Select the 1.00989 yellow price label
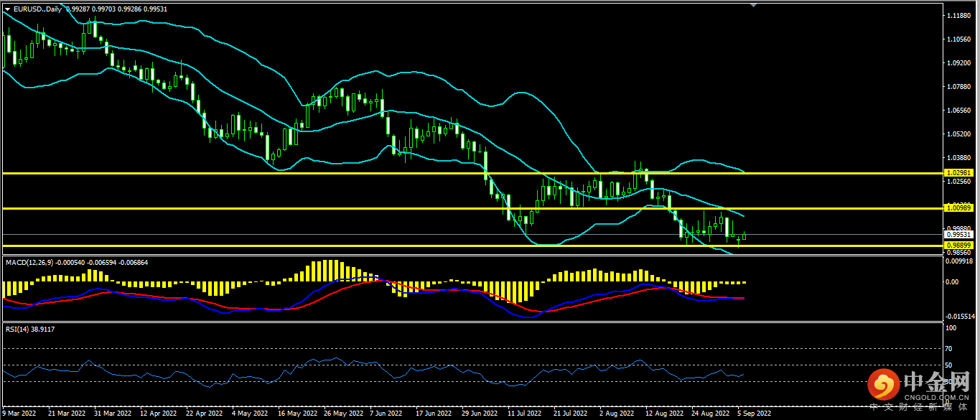The width and height of the screenshot is (980, 420). pyautogui.click(x=958, y=208)
